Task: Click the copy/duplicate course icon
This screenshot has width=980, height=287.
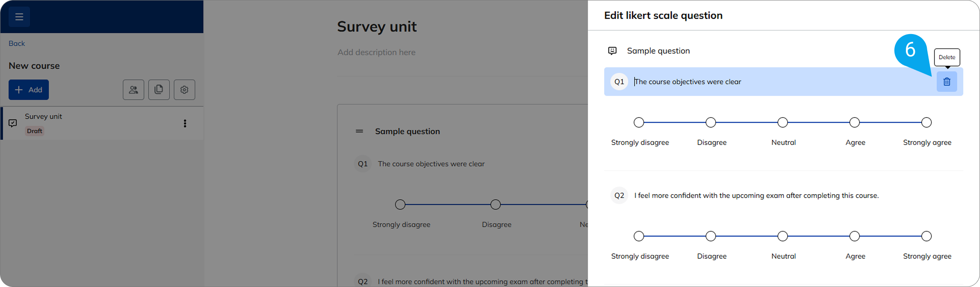Action: pos(159,90)
